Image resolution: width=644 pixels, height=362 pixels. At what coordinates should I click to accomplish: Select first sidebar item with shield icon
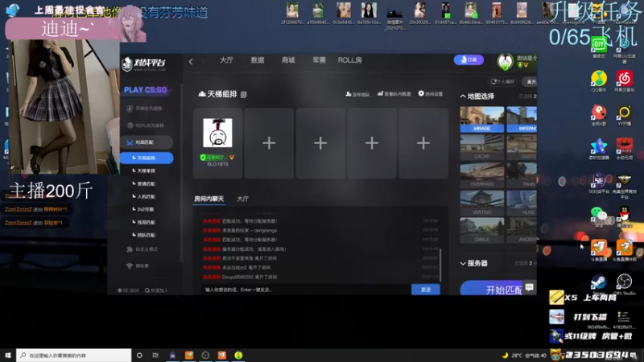click(147, 109)
